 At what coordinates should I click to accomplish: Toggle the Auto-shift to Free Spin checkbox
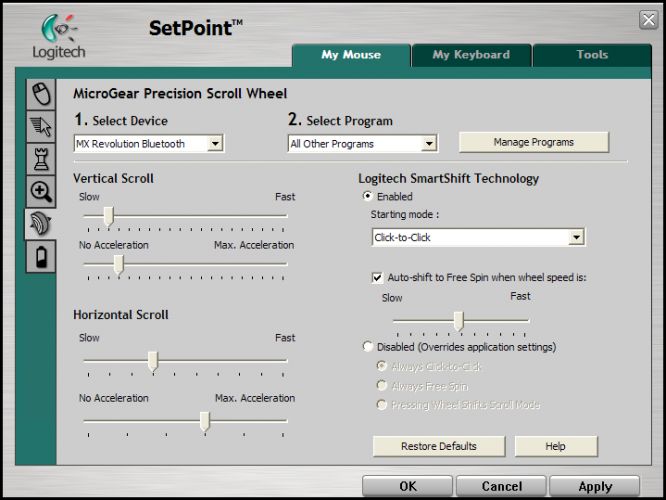(x=377, y=278)
